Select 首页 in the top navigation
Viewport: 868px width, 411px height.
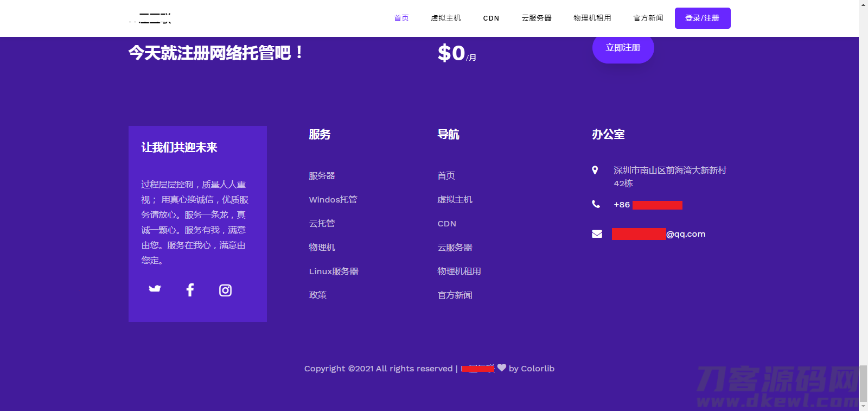click(x=401, y=18)
